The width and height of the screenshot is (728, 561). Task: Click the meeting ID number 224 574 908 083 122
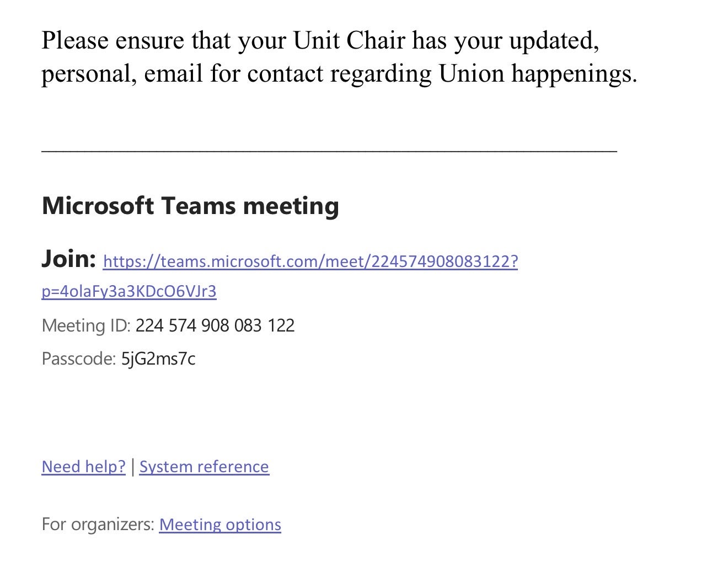215,325
